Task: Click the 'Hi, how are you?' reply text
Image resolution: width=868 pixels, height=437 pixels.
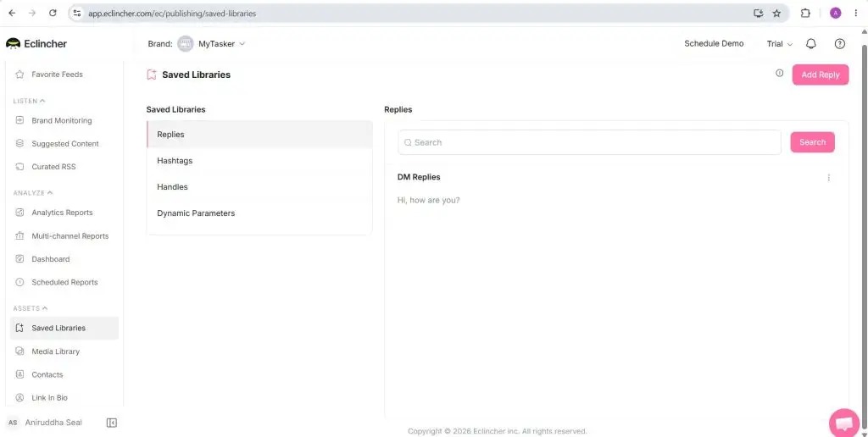Action: click(x=428, y=200)
